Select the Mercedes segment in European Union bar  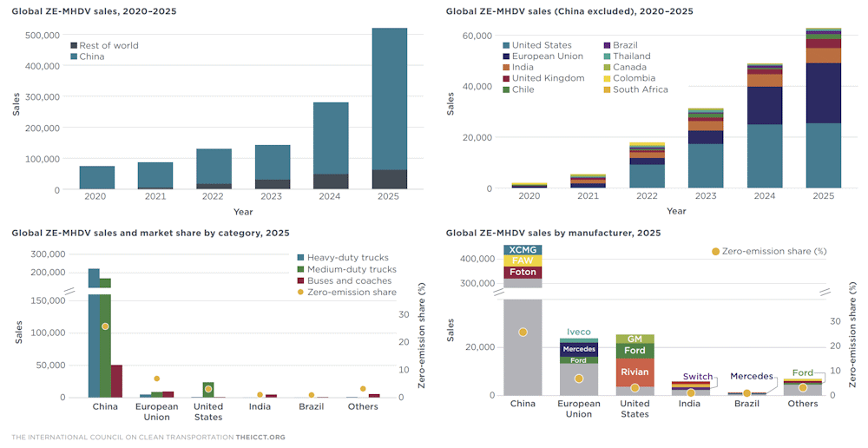pyautogui.click(x=579, y=349)
